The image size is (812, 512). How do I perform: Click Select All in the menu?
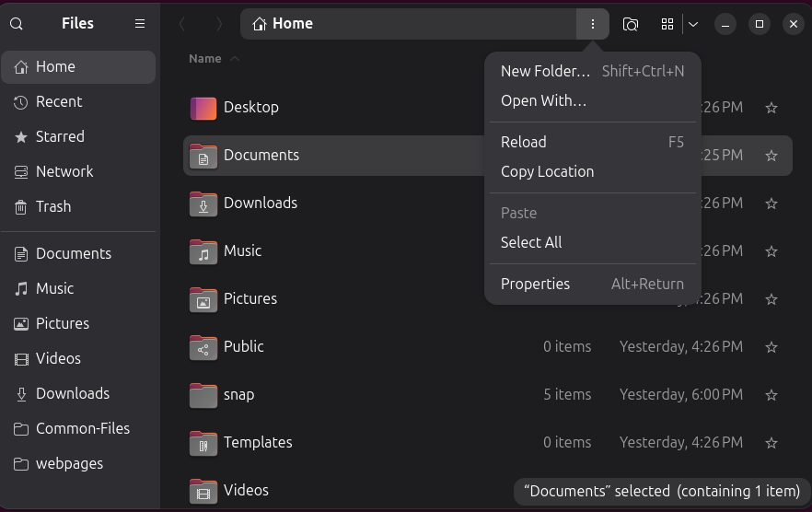[531, 242]
